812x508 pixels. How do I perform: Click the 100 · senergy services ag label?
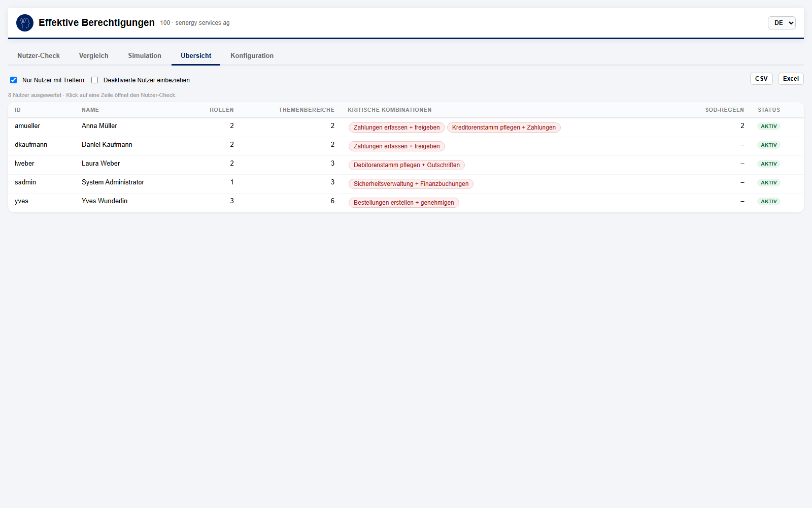[195, 23]
